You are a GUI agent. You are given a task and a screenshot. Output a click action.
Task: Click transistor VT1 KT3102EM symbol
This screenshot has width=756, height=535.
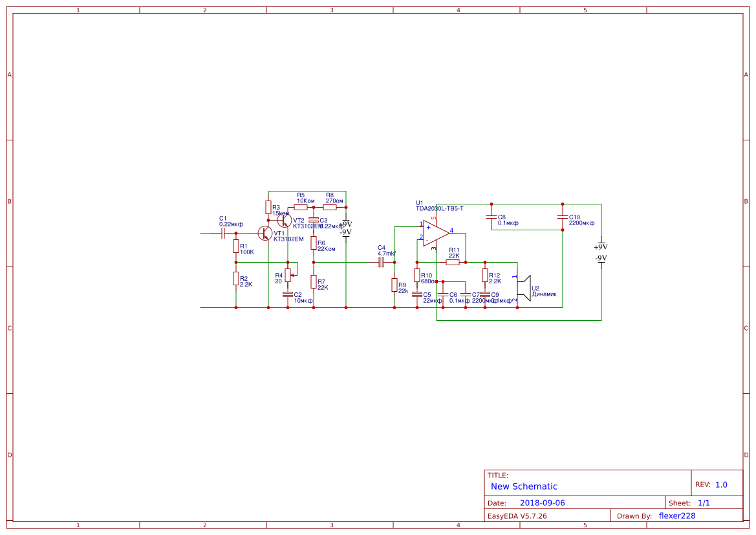point(265,234)
